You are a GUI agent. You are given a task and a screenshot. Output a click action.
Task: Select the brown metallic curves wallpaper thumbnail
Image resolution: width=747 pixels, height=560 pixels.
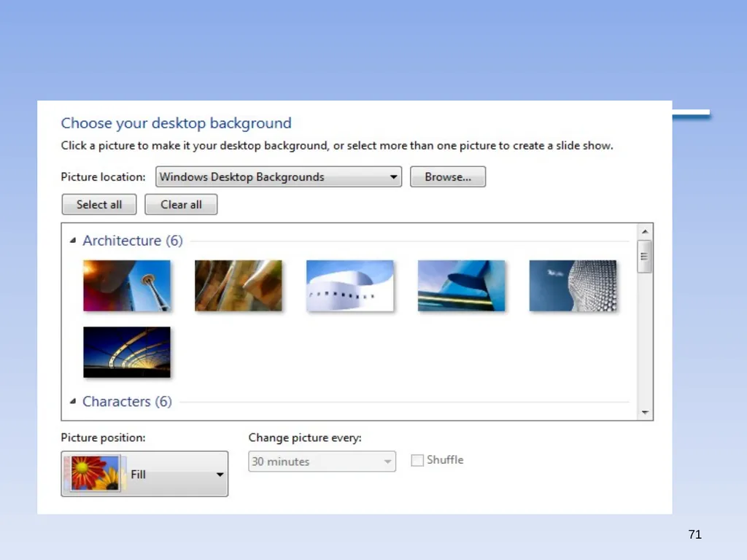tap(239, 286)
